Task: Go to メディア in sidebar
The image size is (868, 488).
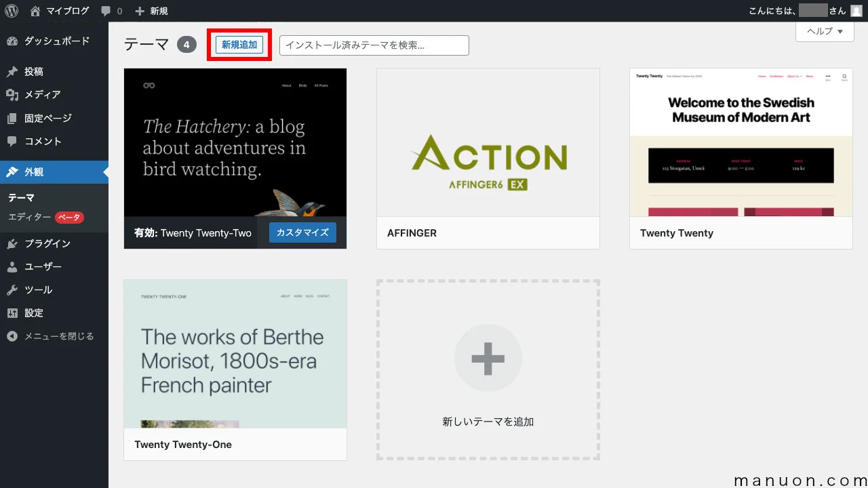Action: 54,95
